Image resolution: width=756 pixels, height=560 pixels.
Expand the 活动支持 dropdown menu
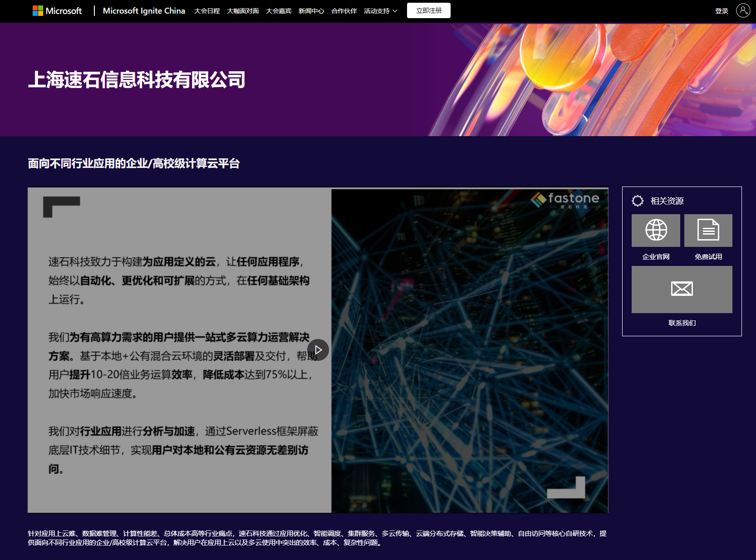[380, 11]
